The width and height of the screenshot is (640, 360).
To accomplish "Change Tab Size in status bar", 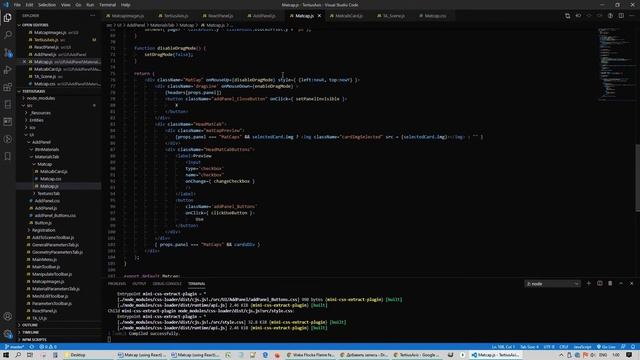I will tap(529, 347).
